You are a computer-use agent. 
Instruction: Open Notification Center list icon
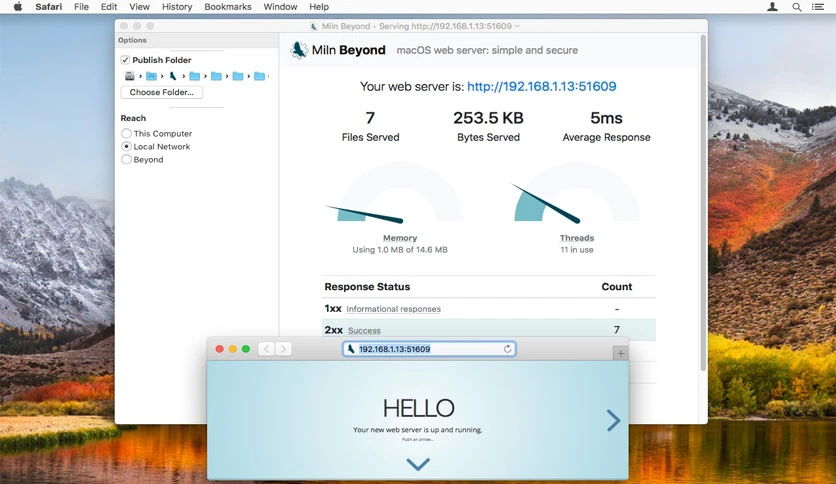817,7
